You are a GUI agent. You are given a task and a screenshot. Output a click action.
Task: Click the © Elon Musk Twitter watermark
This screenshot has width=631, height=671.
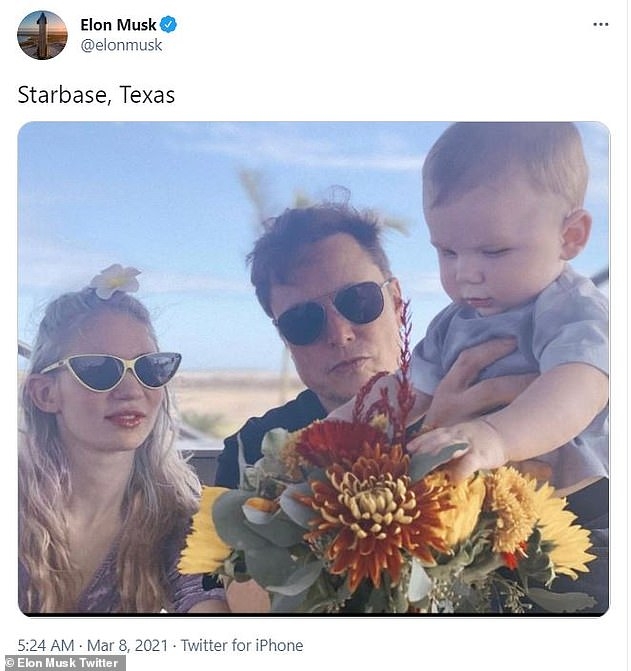tap(63, 663)
